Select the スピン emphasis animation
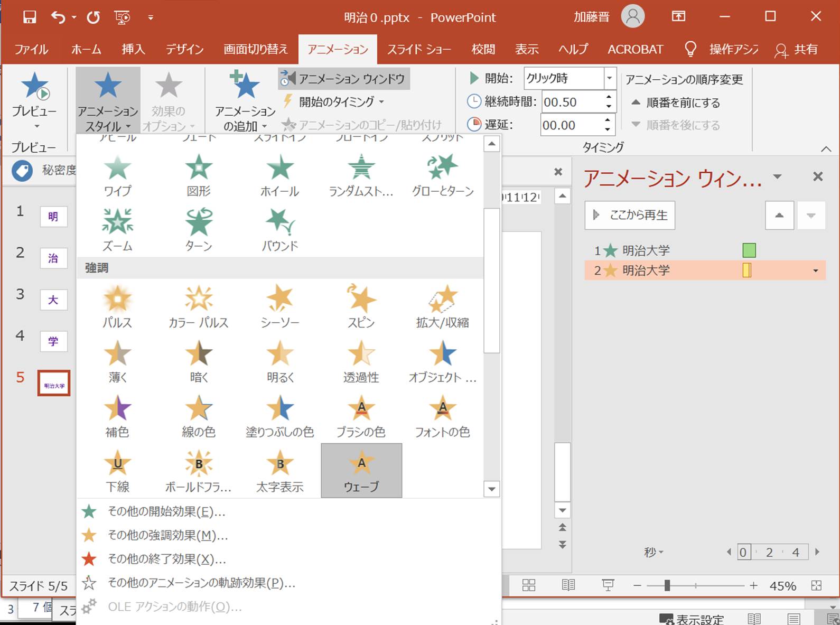This screenshot has width=840, height=625. (361, 306)
